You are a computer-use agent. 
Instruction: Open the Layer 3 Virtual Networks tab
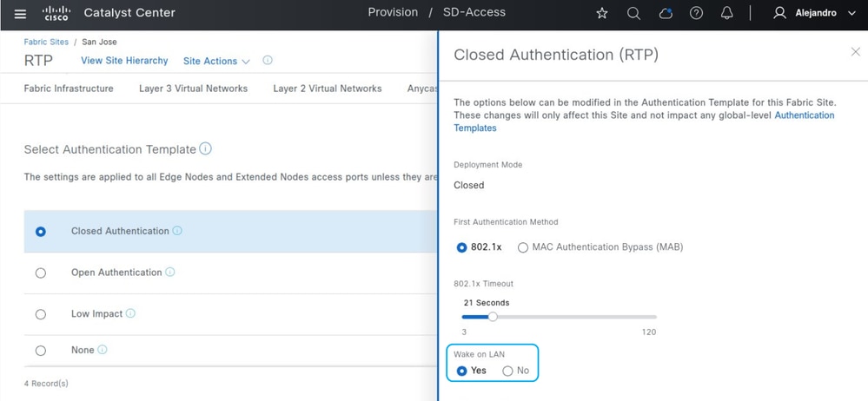[x=193, y=89]
